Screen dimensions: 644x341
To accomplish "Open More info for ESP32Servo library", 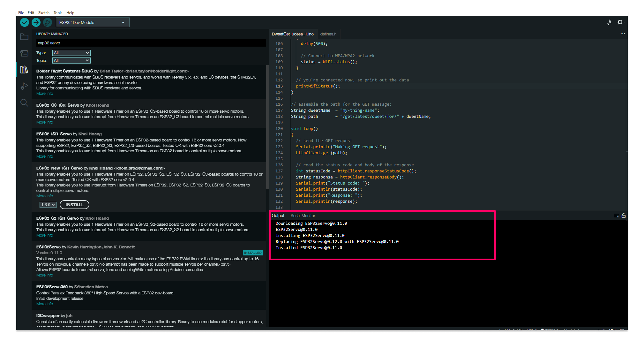I will point(45,275).
